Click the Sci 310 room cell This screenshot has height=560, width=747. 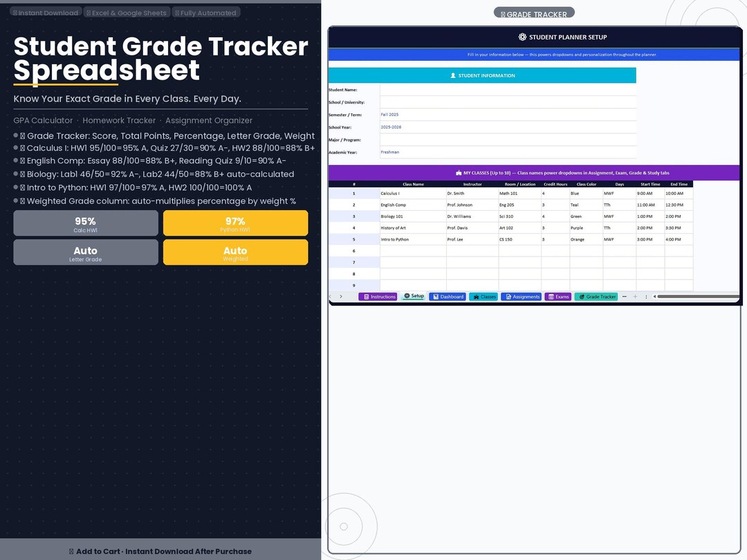click(519, 216)
